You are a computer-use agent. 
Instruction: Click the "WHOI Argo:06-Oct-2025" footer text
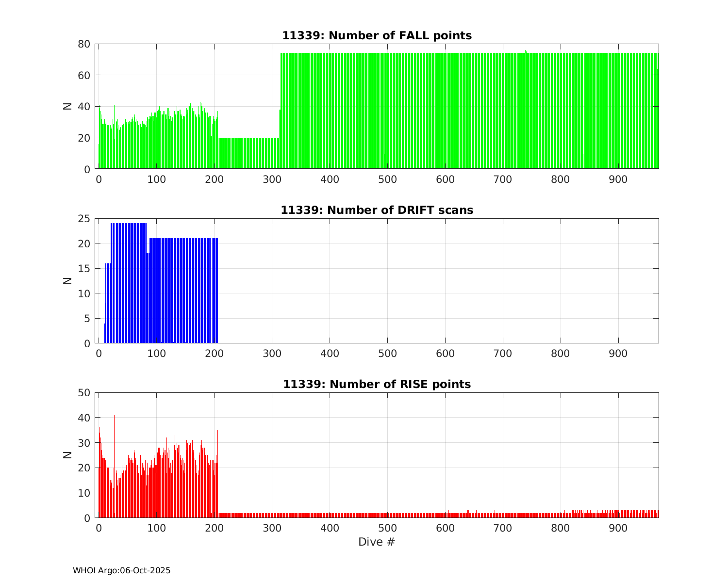121,571
